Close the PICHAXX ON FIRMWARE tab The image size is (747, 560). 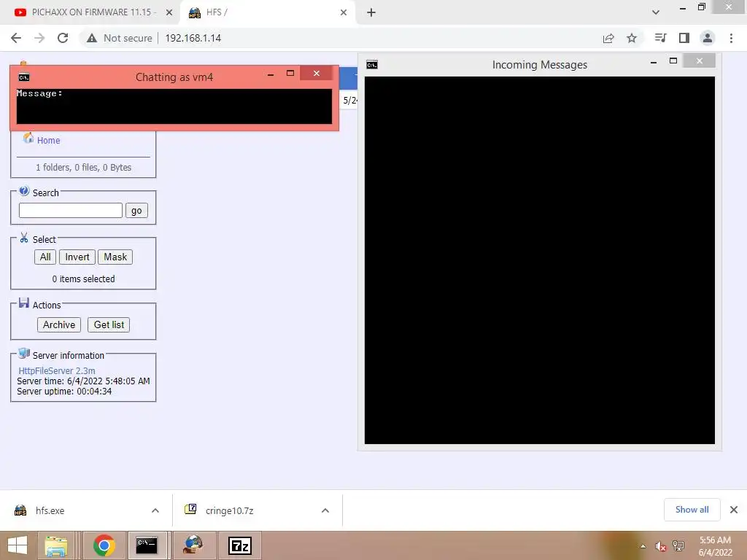pos(169,12)
